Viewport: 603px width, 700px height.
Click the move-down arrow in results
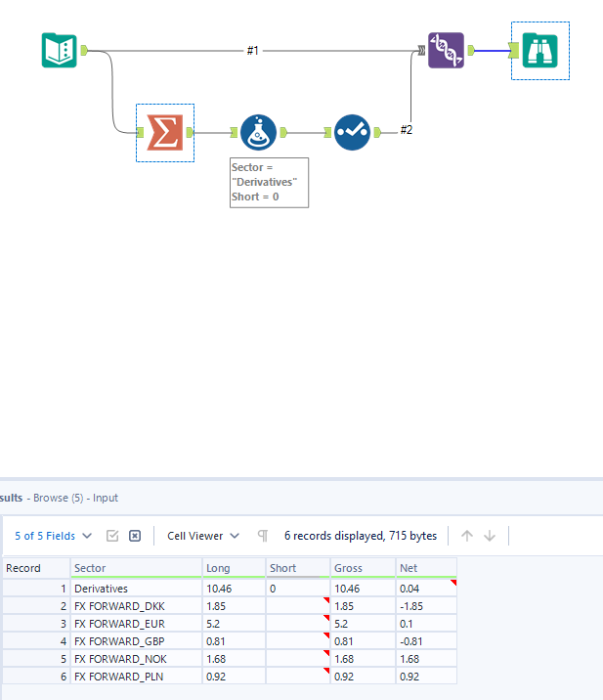[490, 536]
